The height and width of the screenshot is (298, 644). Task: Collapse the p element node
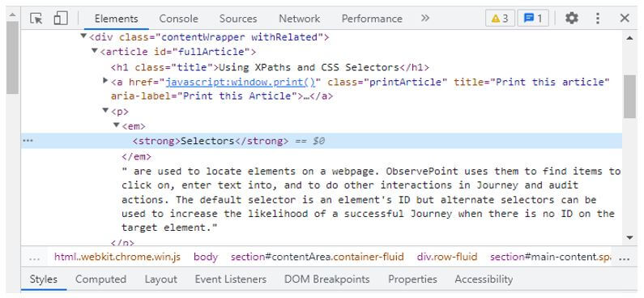pos(105,110)
